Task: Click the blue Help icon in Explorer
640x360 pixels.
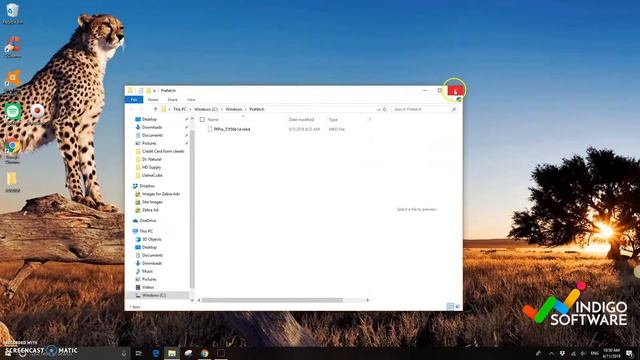Action: (x=459, y=100)
